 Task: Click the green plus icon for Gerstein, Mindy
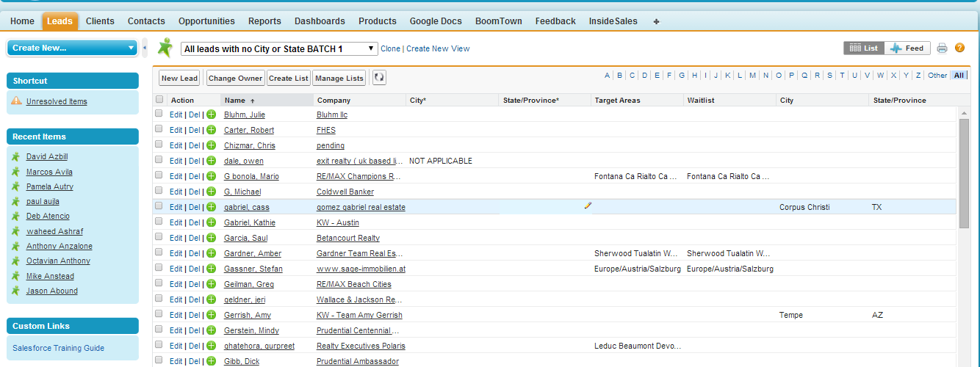click(212, 330)
